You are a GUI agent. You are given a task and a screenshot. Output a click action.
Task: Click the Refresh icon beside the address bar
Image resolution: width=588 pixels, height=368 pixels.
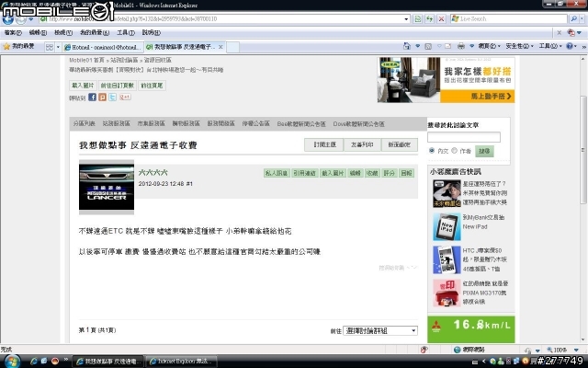430,18
